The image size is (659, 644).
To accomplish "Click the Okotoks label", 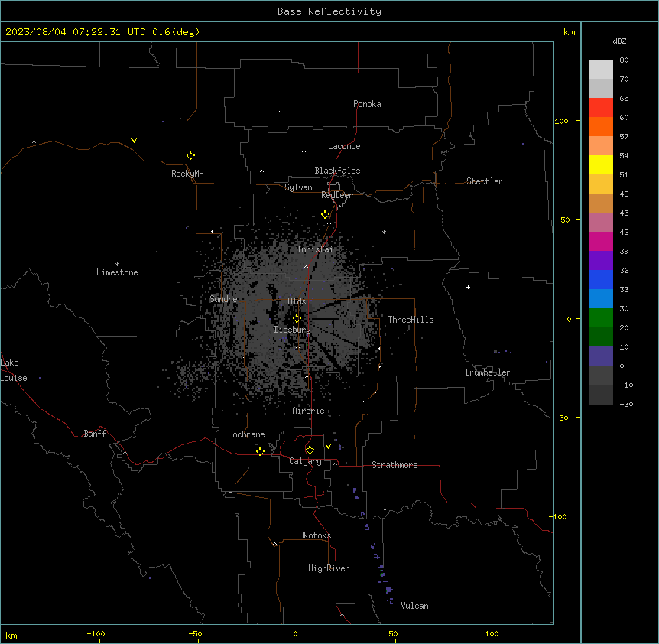I will pyautogui.click(x=315, y=535).
